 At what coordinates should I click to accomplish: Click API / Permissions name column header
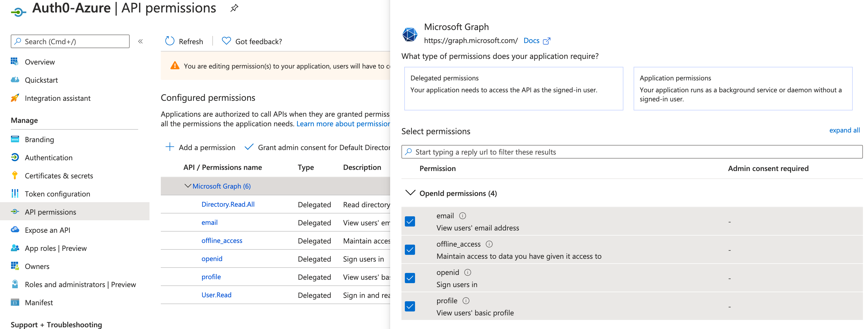coord(223,167)
